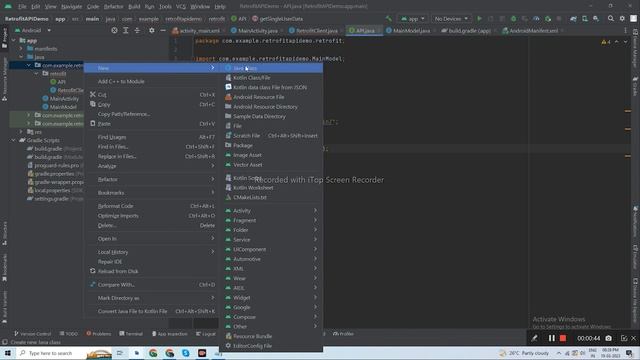Open App Inspection tool window

tap(169, 334)
